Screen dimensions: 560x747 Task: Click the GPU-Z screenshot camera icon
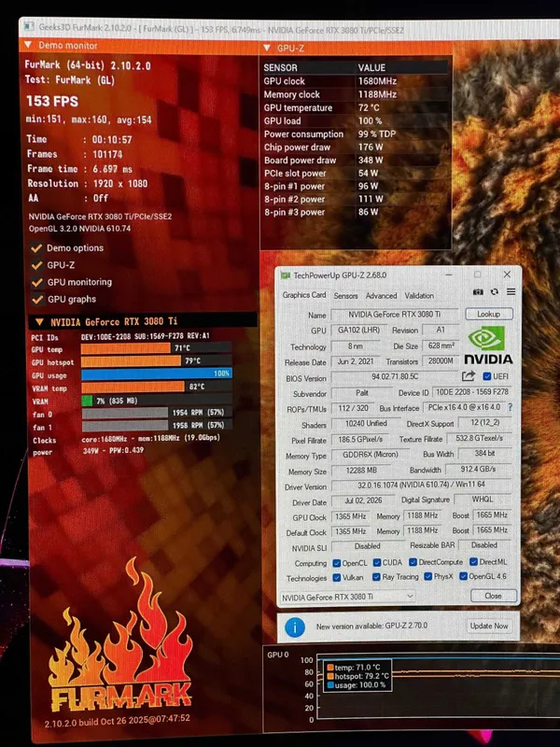click(x=478, y=291)
